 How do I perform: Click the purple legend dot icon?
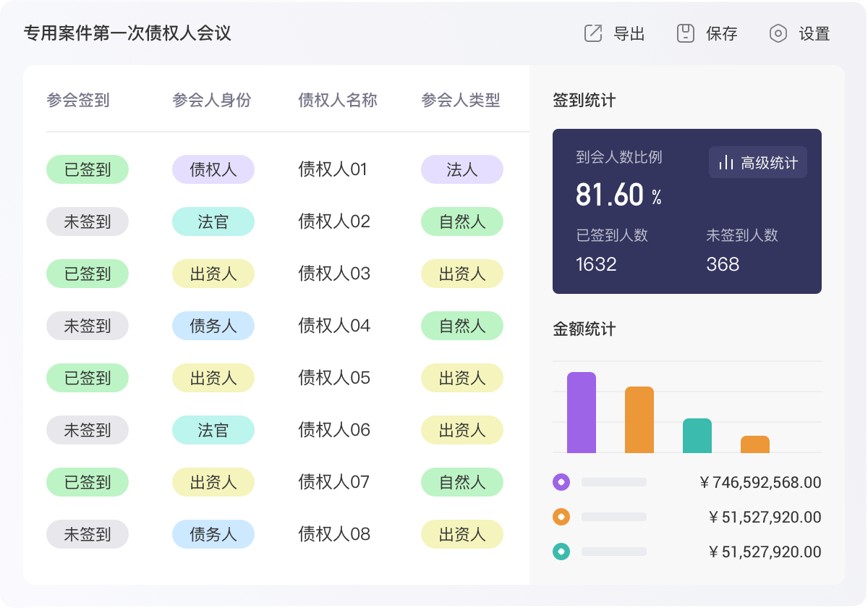(561, 482)
